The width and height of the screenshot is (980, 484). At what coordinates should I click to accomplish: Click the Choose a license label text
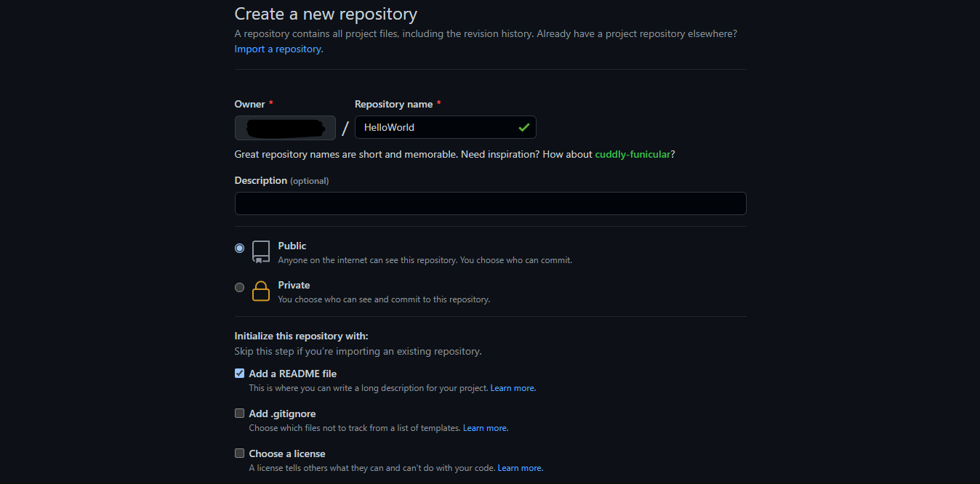(x=286, y=453)
